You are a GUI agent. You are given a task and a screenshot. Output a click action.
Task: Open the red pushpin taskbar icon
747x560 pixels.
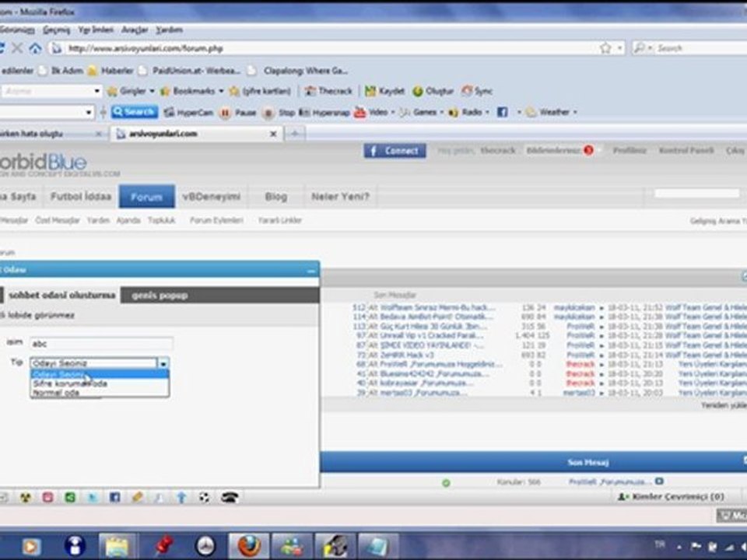(x=163, y=546)
